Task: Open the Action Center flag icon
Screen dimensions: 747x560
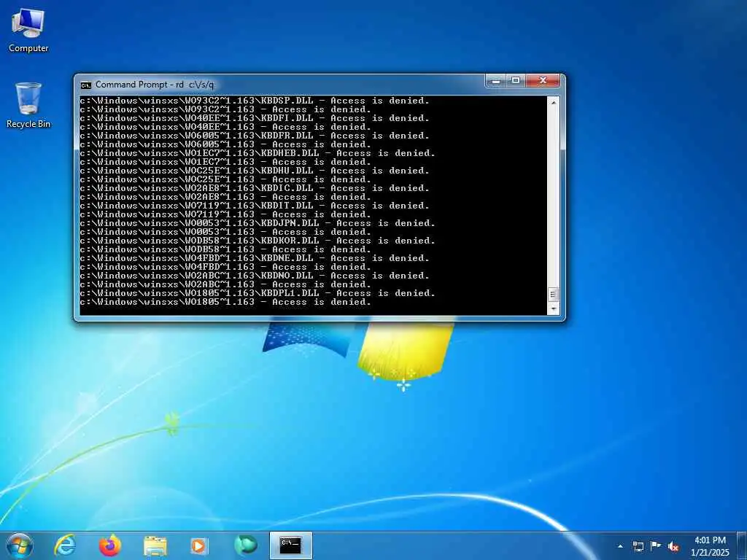Action: (656, 546)
